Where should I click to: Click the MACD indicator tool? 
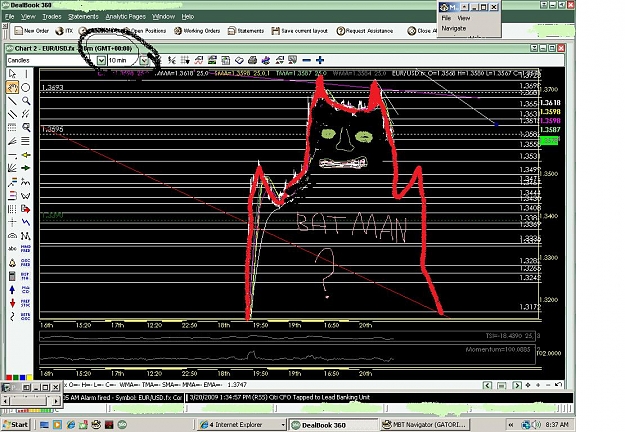(26, 288)
